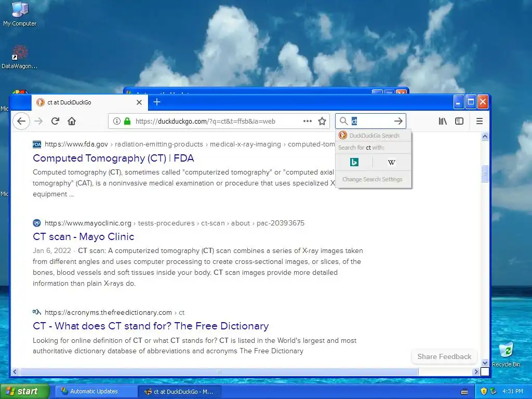Open The Free Dictionary CT result
532x399 pixels.
click(151, 326)
